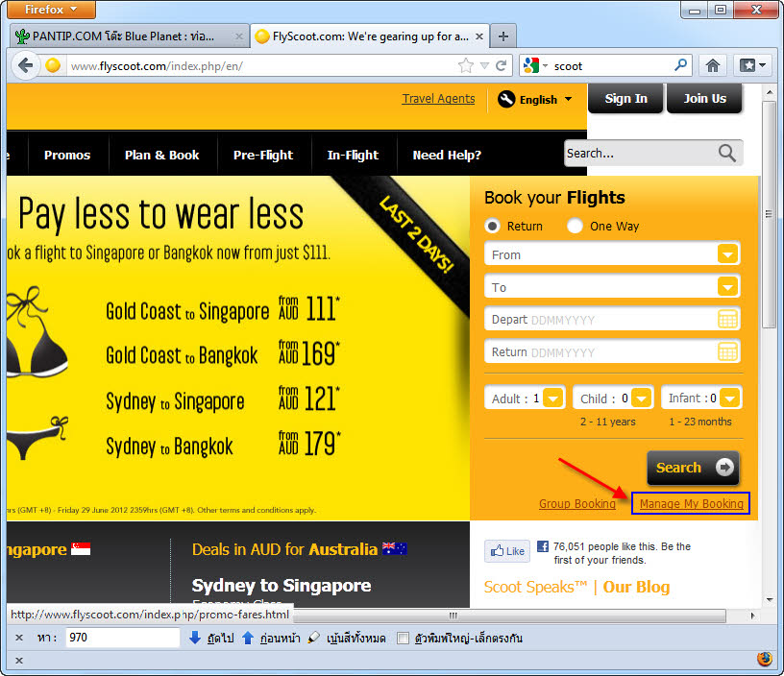Click vertical scrollbar down arrow
Viewport: 784px width, 676px height.
tap(769, 599)
